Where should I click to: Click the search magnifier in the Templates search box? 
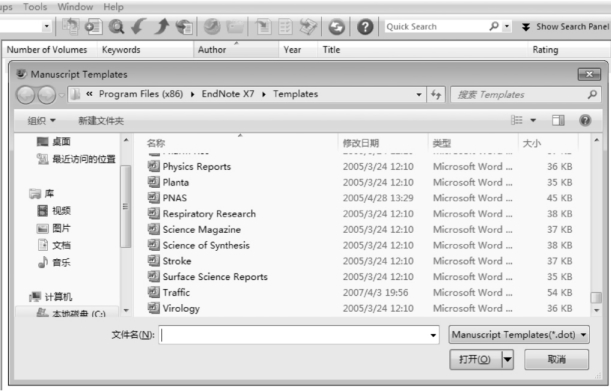(592, 94)
